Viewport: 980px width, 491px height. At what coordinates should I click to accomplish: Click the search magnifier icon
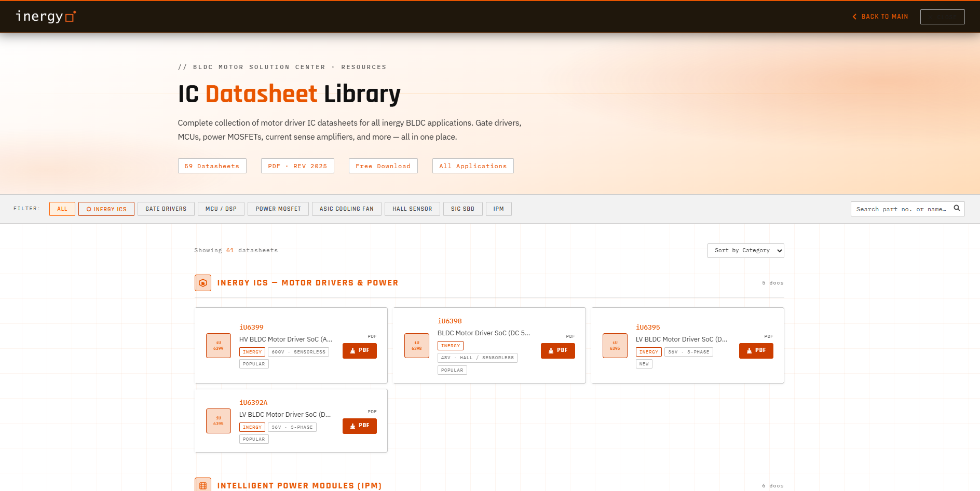tap(957, 208)
